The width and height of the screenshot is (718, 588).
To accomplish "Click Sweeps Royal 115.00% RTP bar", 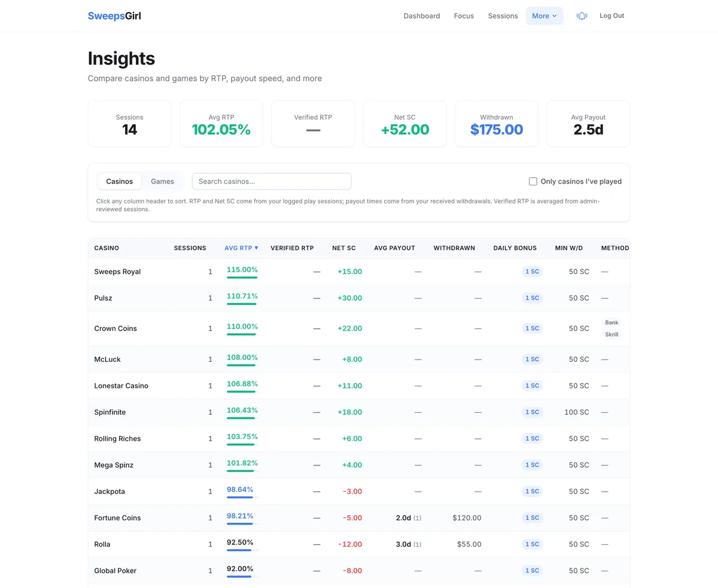I will tap(242, 278).
